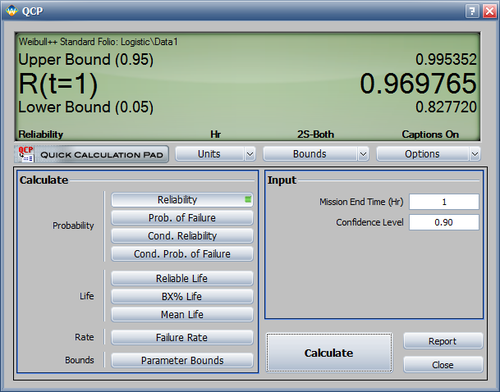This screenshot has width=500, height=392.
Task: Select BX% Life calculation
Action: 182,296
